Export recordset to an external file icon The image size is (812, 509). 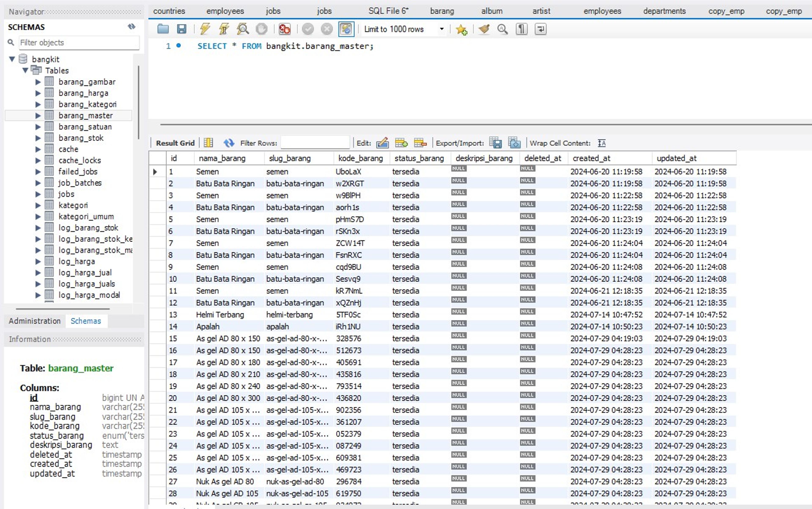pyautogui.click(x=495, y=143)
